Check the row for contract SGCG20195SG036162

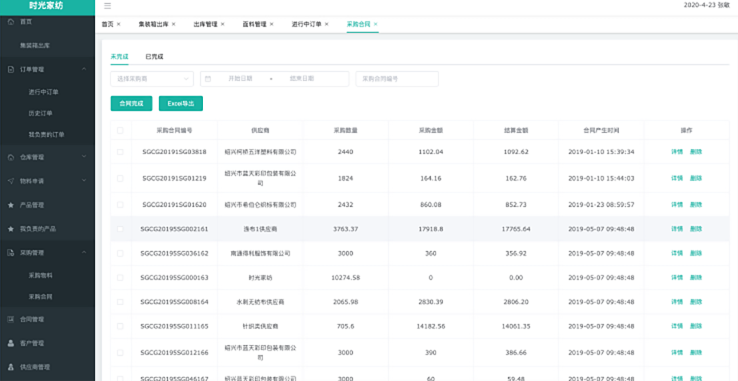tap(120, 253)
